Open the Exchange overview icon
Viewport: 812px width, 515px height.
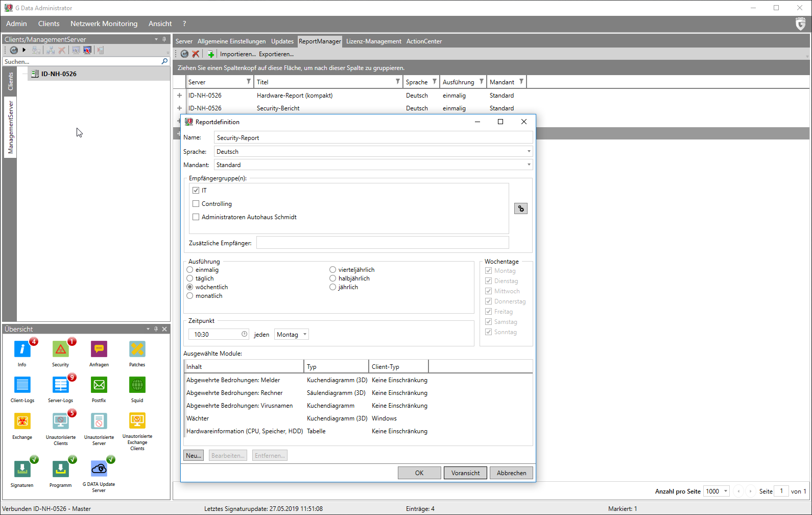(x=22, y=422)
